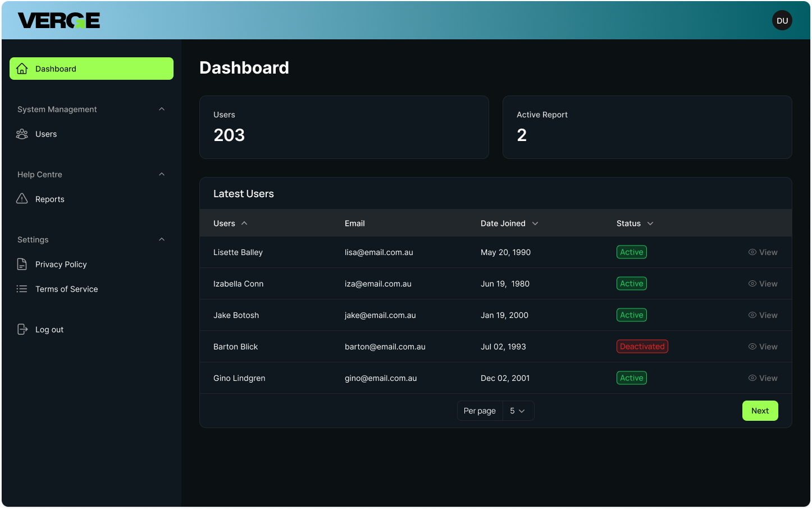This screenshot has width=812, height=509.
Task: Click the Reports warning triangle icon
Action: [x=22, y=198]
